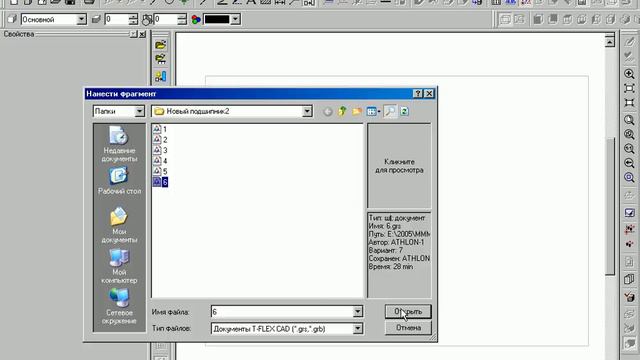
Task: Open Недавние документы location
Action: (119, 144)
